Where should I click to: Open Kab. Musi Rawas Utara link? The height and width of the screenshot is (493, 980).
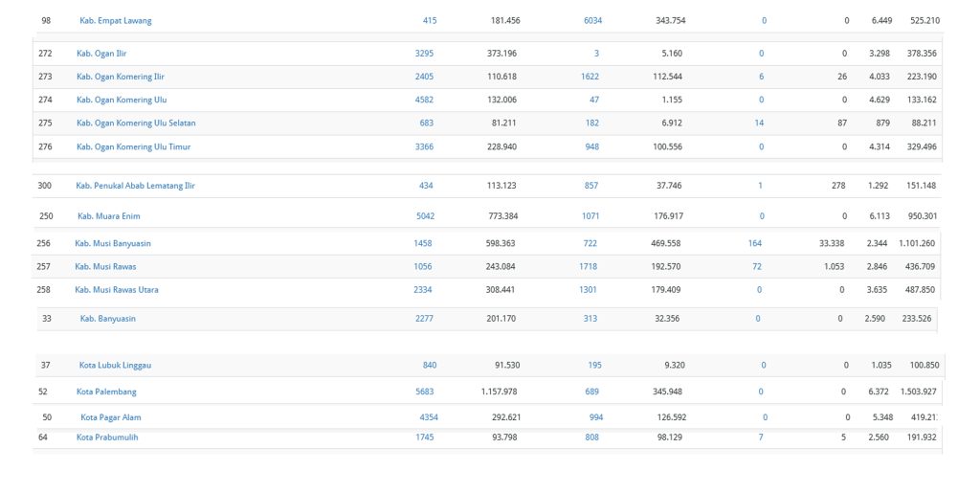[x=117, y=290]
